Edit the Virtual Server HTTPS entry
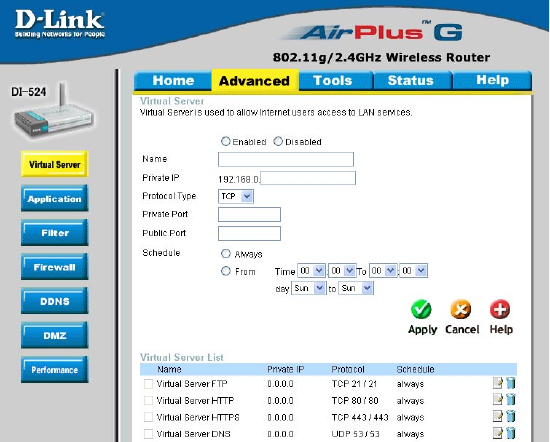 pos(498,416)
